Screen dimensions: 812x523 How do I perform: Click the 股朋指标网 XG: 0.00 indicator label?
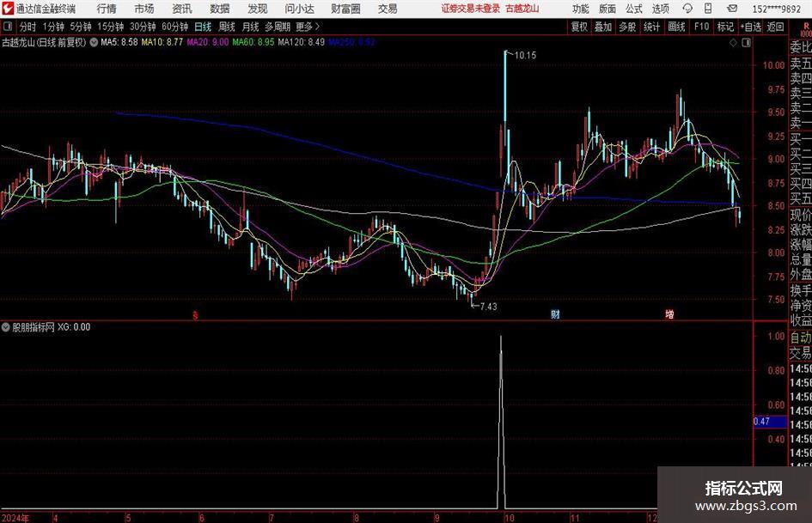52,327
